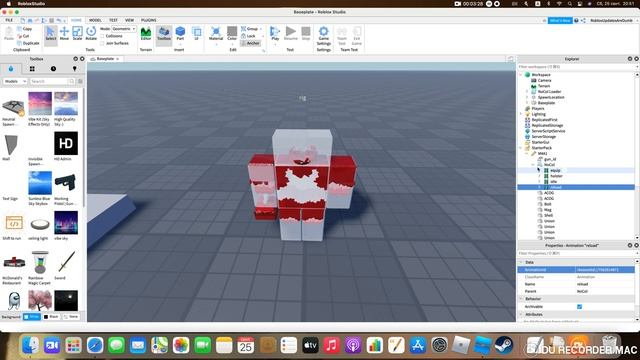Expand the NoCol Loader node
Image resolution: width=640 pixels, height=360 pixels.
tap(527, 92)
